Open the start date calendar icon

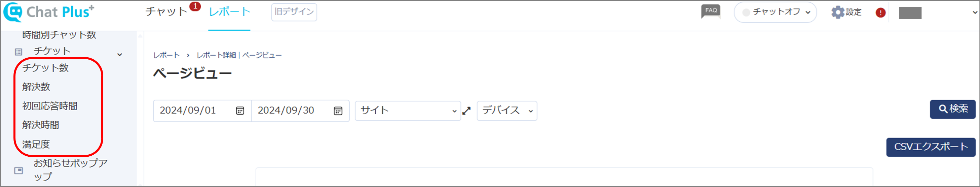(240, 111)
